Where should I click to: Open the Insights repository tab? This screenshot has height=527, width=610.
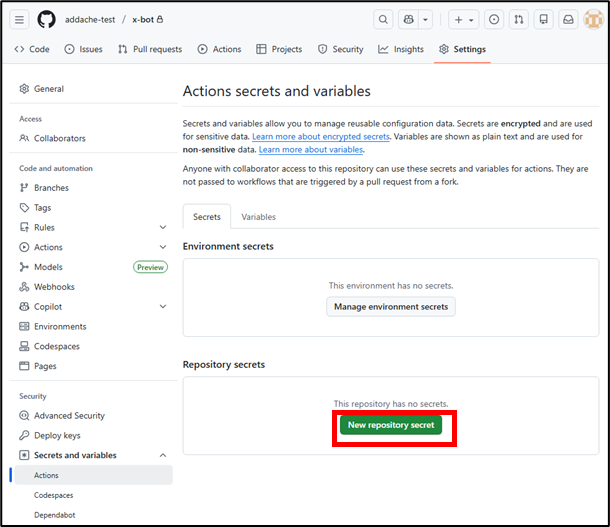click(x=401, y=49)
